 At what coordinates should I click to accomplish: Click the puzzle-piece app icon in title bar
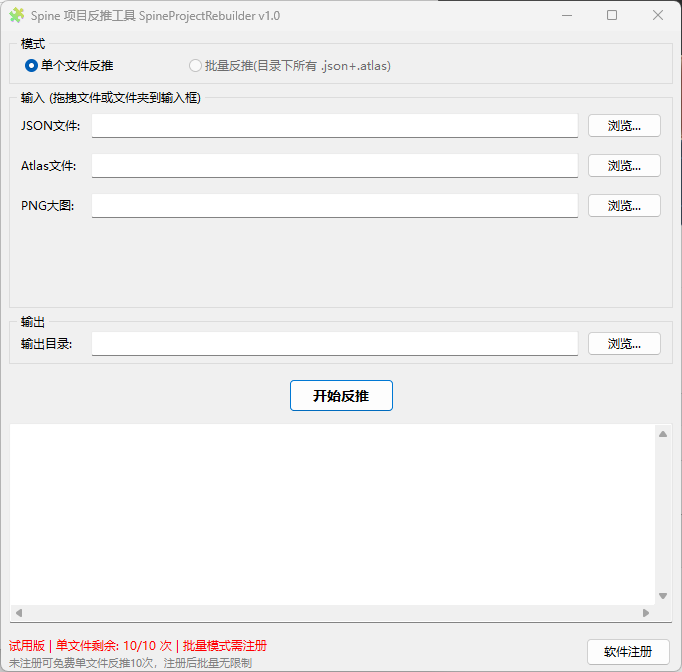(x=17, y=15)
